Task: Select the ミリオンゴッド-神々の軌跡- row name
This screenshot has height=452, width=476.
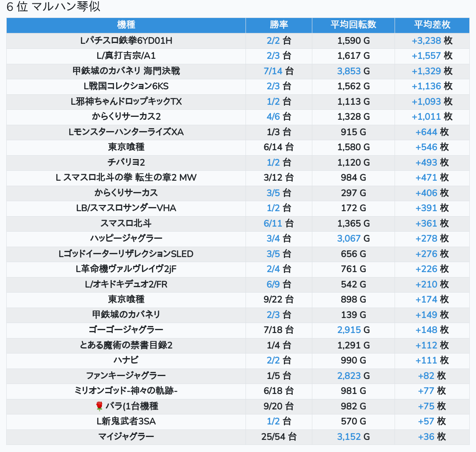Action: point(126,391)
